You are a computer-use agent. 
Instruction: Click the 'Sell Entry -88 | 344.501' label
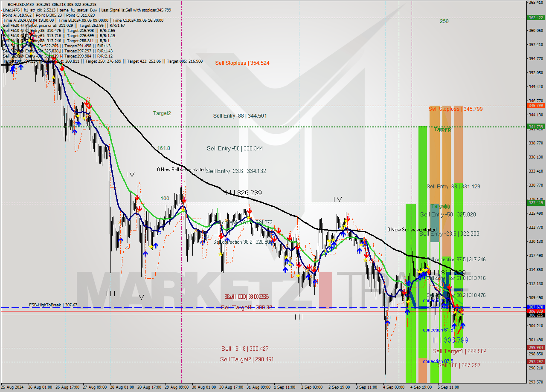pyautogui.click(x=240, y=116)
